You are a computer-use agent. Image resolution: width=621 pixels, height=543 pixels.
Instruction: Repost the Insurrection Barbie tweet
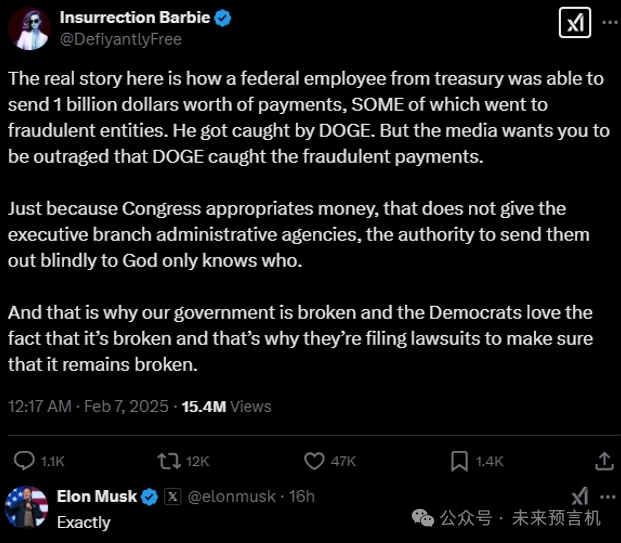170,461
